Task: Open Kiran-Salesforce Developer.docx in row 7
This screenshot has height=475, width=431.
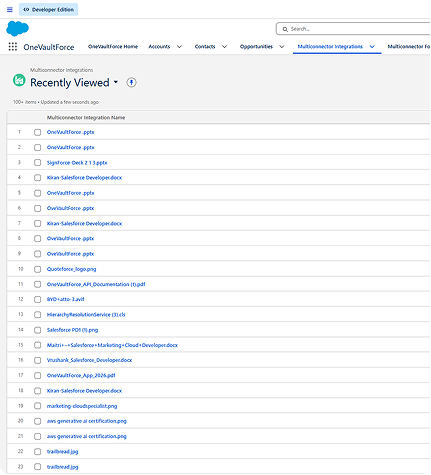Action: (x=84, y=223)
